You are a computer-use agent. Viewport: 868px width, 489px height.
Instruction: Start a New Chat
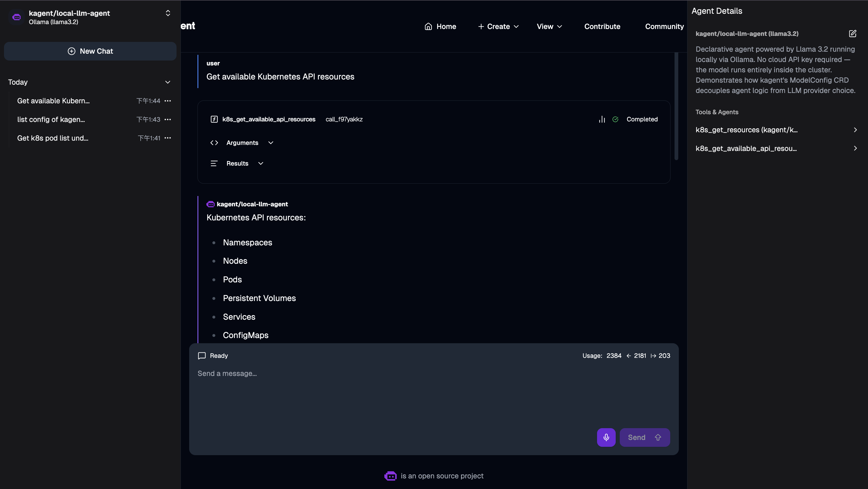click(x=90, y=51)
